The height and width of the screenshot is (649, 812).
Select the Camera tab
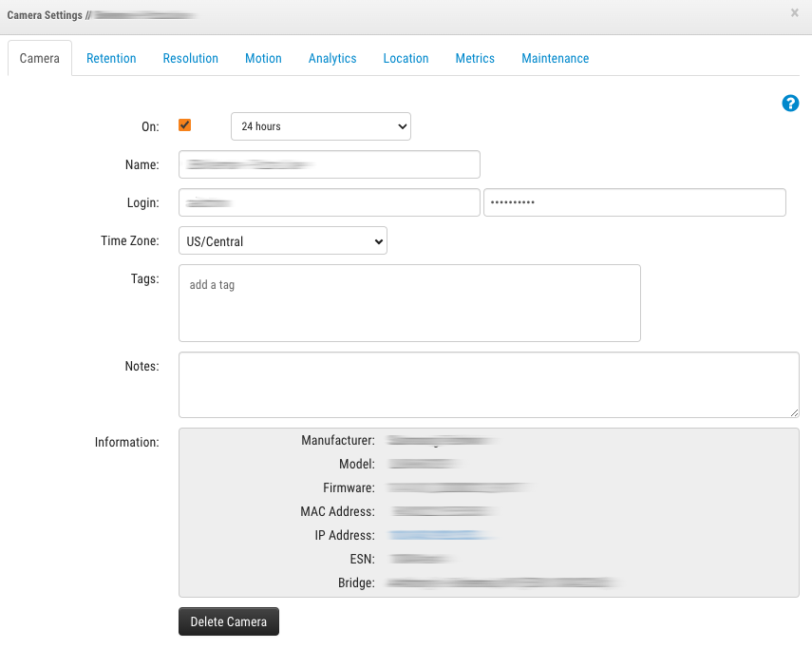[x=40, y=58]
